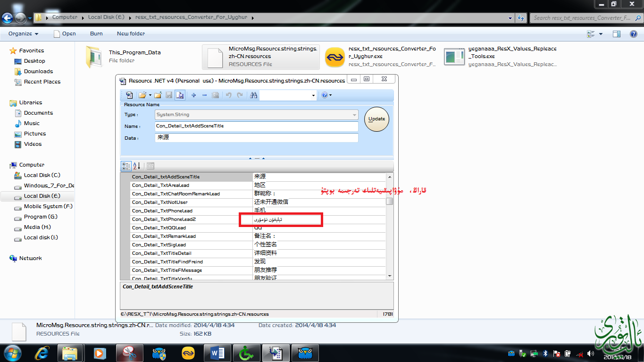Viewport: 644px width, 362px height.
Task: Select resx_txt_resources_Converter_For_Uyghur.exe file
Action: point(380,57)
